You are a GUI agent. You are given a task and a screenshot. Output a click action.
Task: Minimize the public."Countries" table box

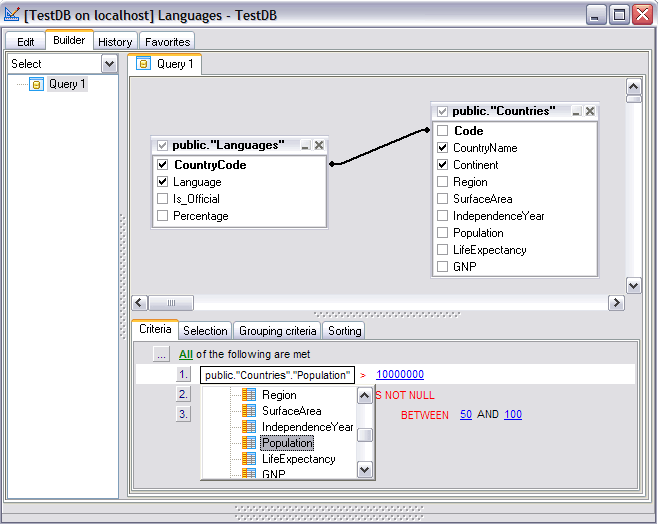[576, 112]
